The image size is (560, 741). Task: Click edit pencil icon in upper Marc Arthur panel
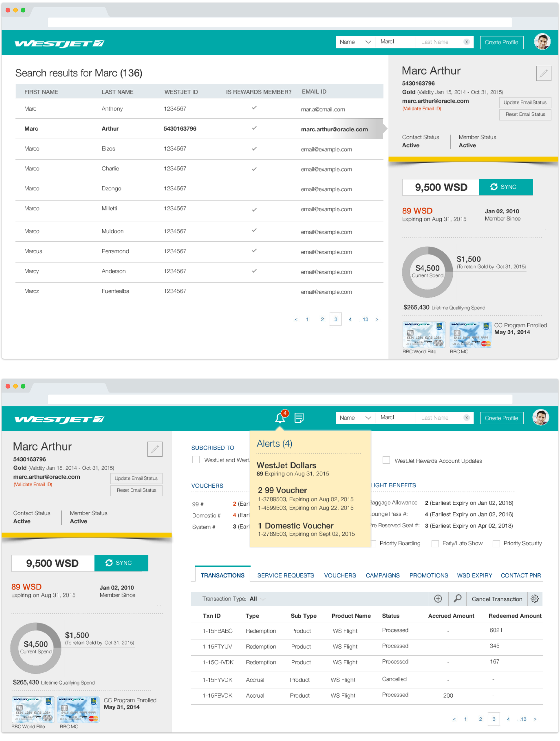coord(544,73)
